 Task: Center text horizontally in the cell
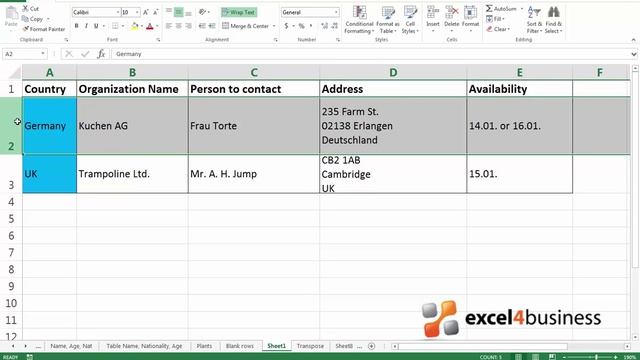178,26
